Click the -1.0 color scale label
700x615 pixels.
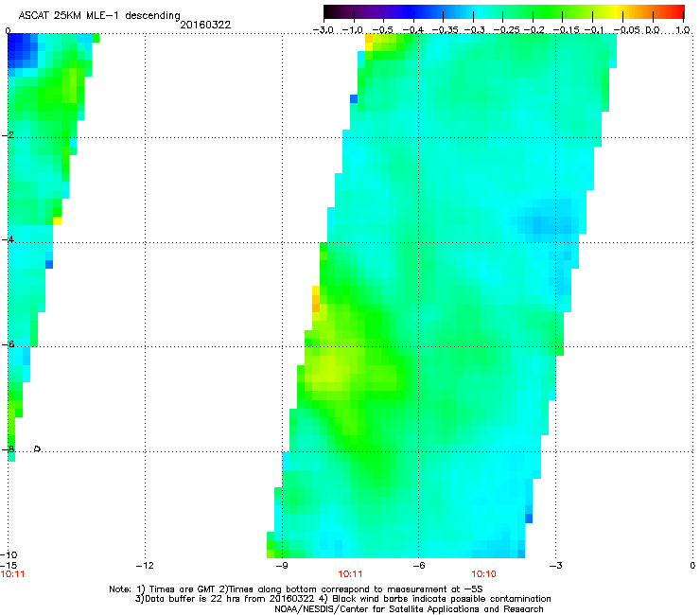(352, 30)
